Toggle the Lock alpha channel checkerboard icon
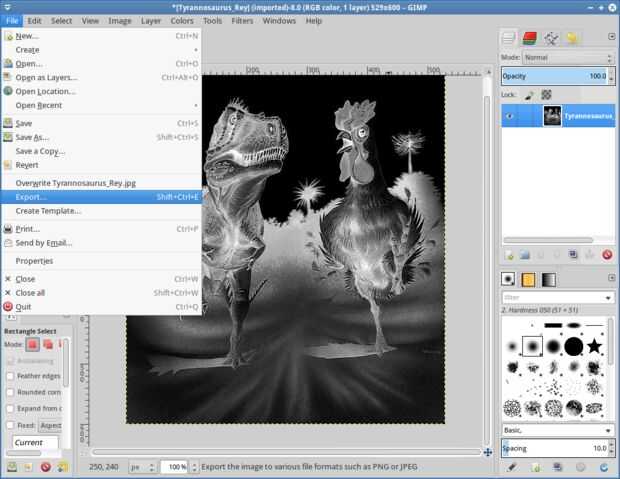The height and width of the screenshot is (479, 620). [x=546, y=95]
